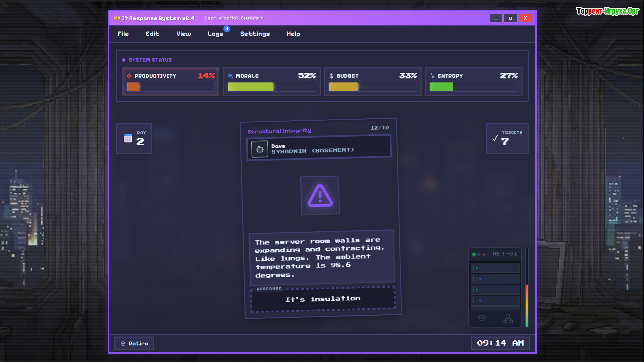Click the Entropy pulse icon
644x362 pixels.
click(x=432, y=76)
